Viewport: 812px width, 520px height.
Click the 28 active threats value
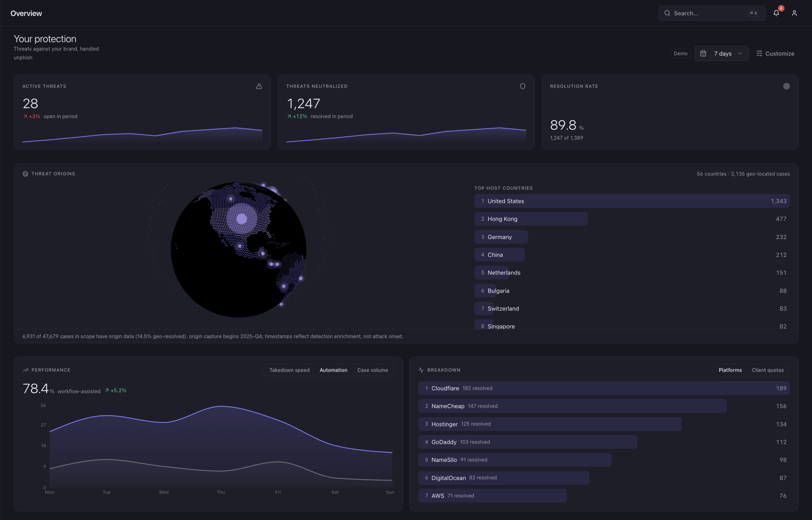(x=30, y=104)
